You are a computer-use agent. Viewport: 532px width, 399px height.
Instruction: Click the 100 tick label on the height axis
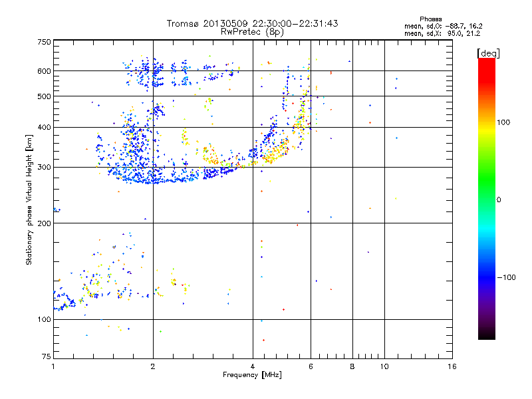(44, 320)
